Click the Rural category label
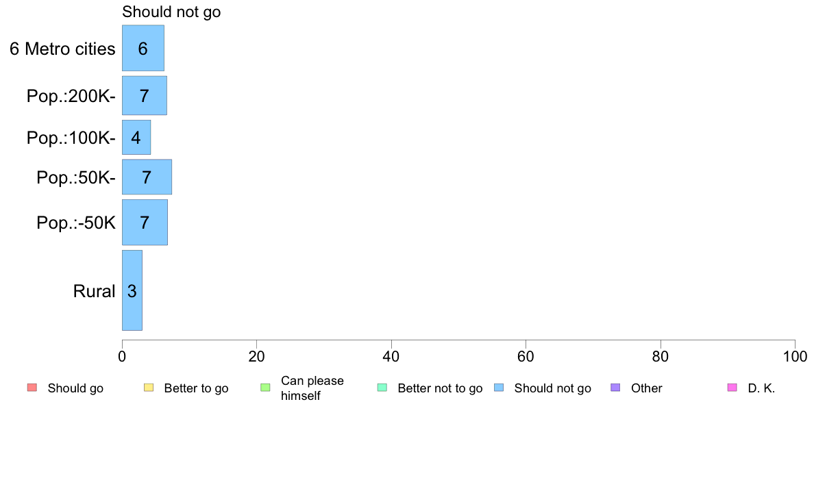Image resolution: width=814 pixels, height=504 pixels. (x=94, y=291)
